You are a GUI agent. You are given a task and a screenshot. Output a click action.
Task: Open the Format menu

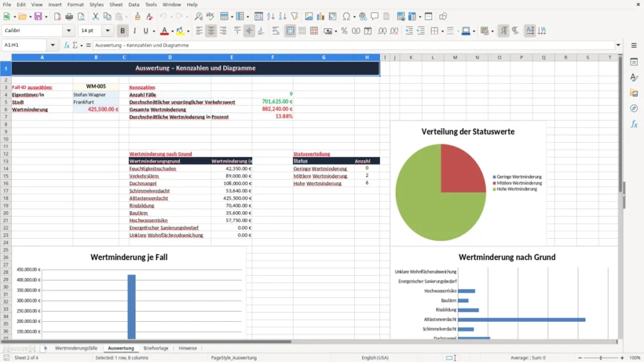point(75,4)
